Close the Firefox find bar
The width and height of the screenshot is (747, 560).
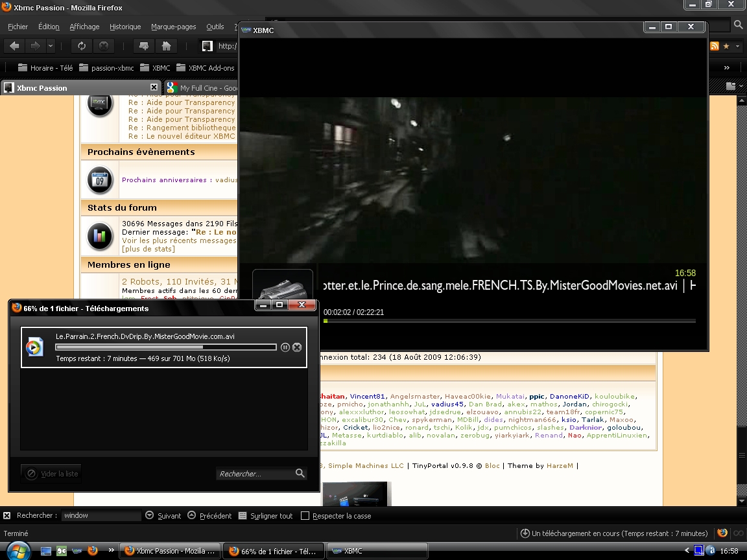point(6,516)
